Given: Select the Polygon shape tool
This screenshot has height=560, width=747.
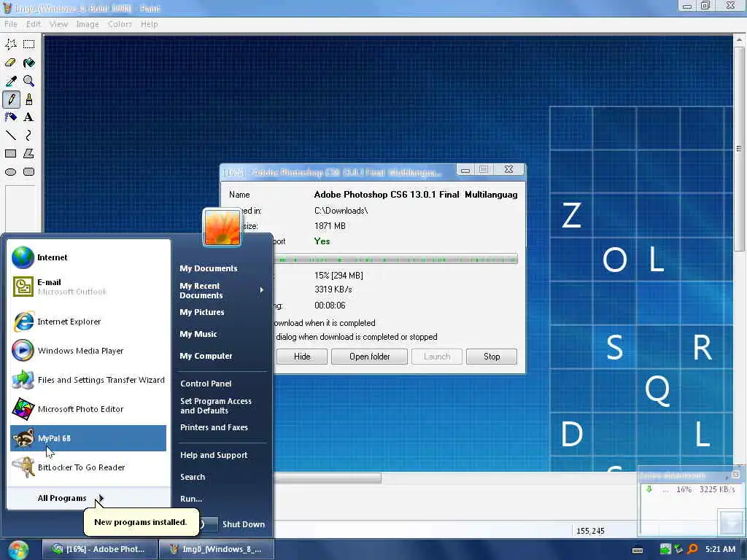Looking at the screenshot, I should click(x=29, y=154).
